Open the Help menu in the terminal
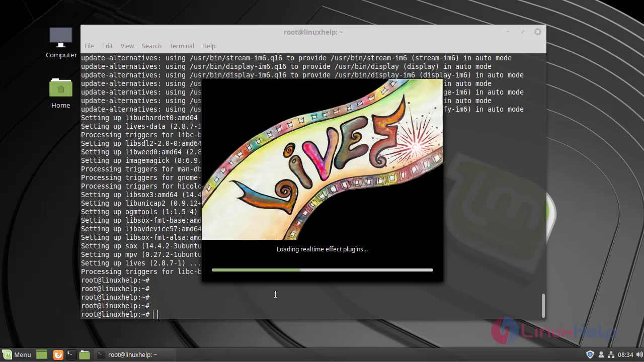Viewport: 644px width, 362px height. click(x=209, y=46)
